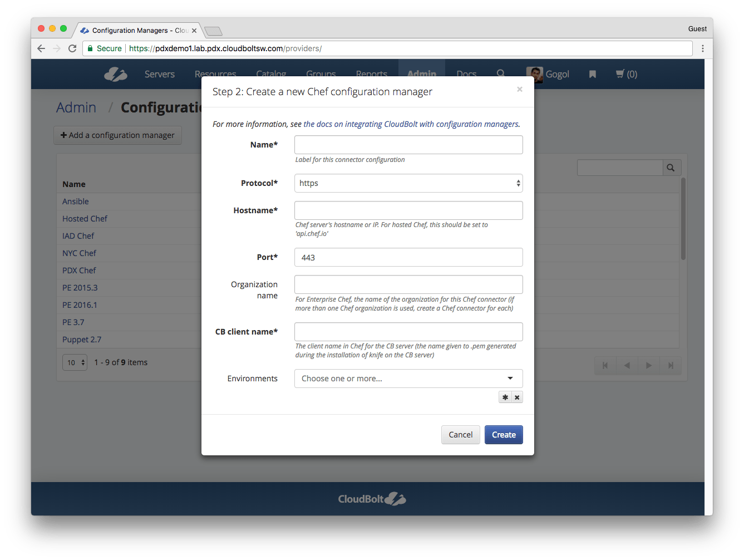This screenshot has width=744, height=560.
Task: Click into the Name input field
Action: point(408,145)
